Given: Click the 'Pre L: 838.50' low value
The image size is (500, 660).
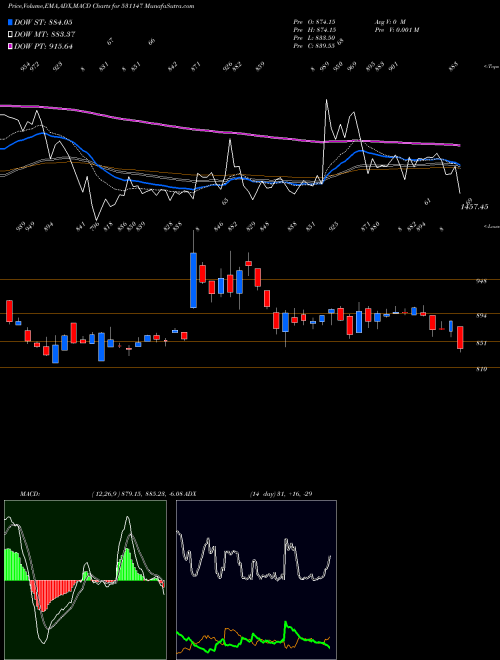Looking at the screenshot, I should [x=314, y=38].
